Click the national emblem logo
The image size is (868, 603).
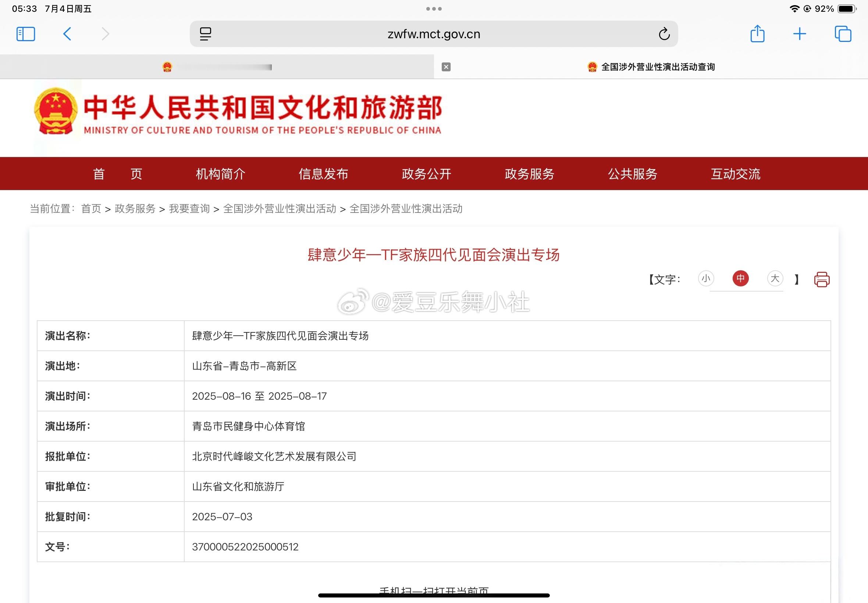pos(56,111)
